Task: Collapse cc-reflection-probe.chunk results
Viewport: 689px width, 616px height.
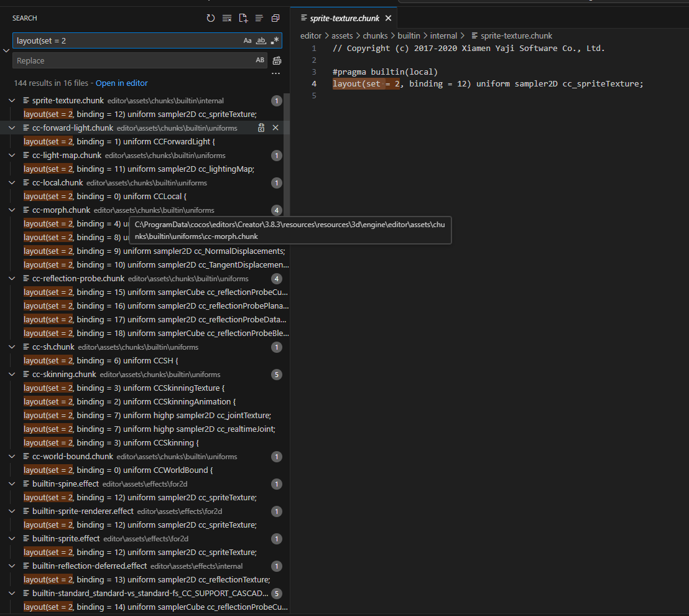Action: (x=12, y=278)
